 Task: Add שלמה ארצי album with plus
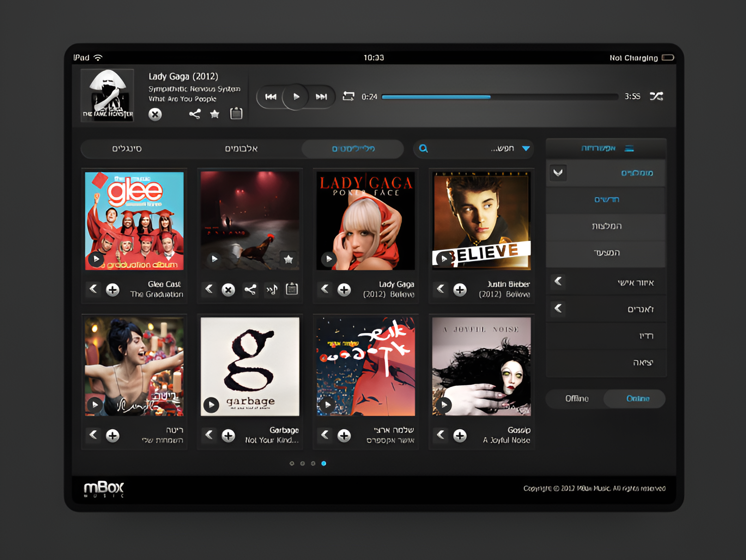[x=344, y=436]
